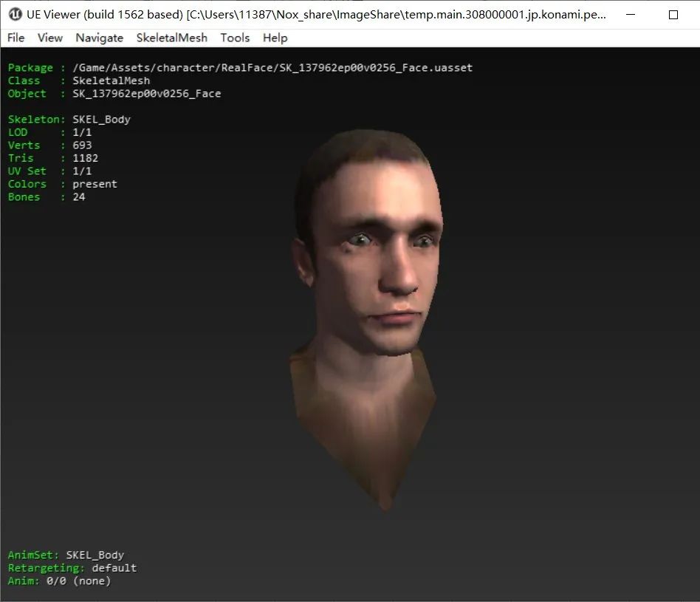
Task: Click the Anim status 0/0 (none)
Action: tap(78, 581)
